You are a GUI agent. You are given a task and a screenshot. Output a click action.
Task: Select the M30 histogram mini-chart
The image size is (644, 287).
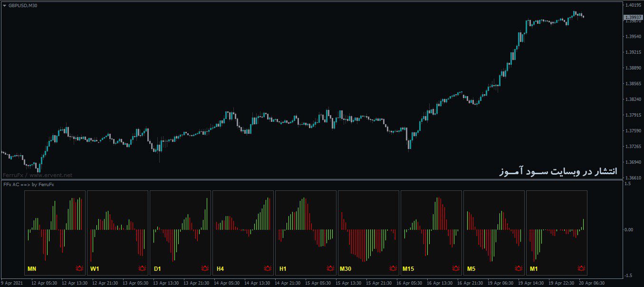click(x=368, y=233)
